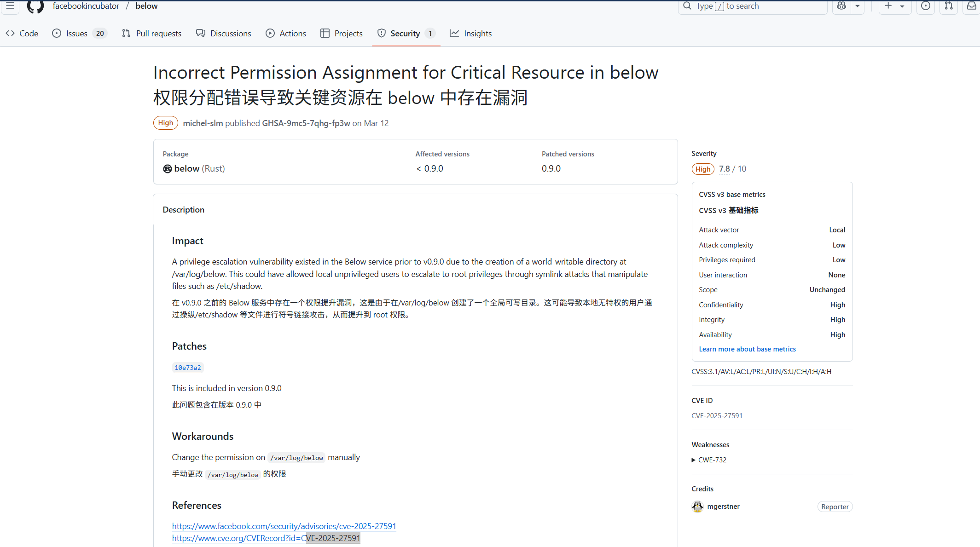Switch to the Code tab
Screen dimensions: 980x547
click(22, 34)
